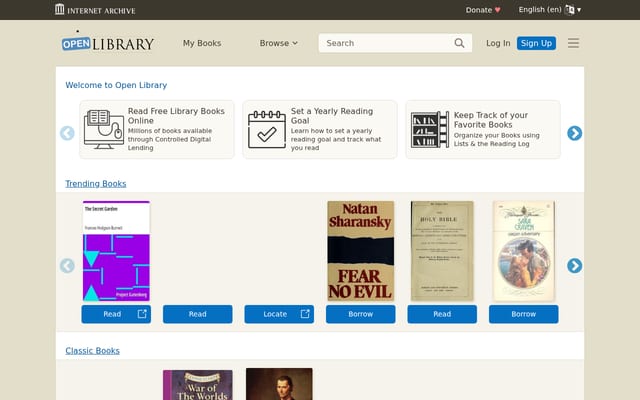Click the external link icon on Locate button
The height and width of the screenshot is (400, 640).
pos(305,314)
